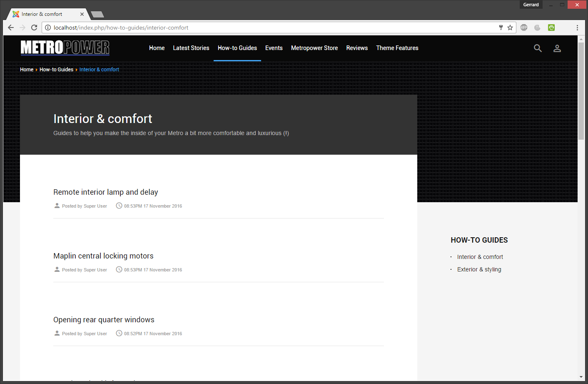Open Events menu item
Image resolution: width=588 pixels, height=384 pixels.
tap(274, 48)
